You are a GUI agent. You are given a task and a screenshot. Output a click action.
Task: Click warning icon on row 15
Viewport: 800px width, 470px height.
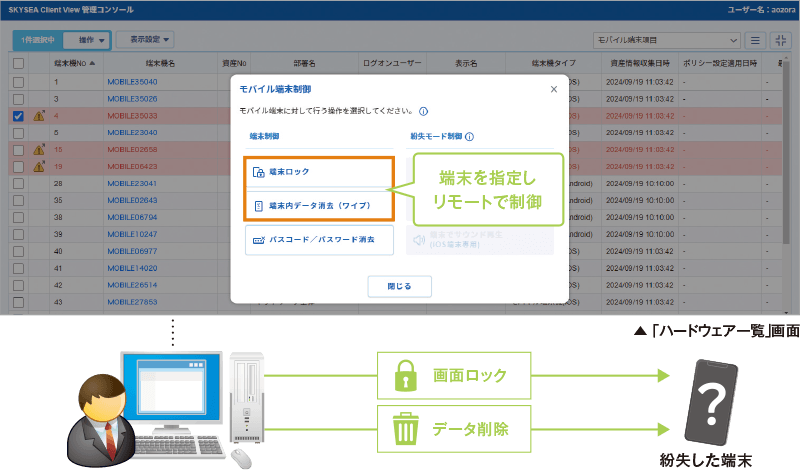tap(38, 150)
